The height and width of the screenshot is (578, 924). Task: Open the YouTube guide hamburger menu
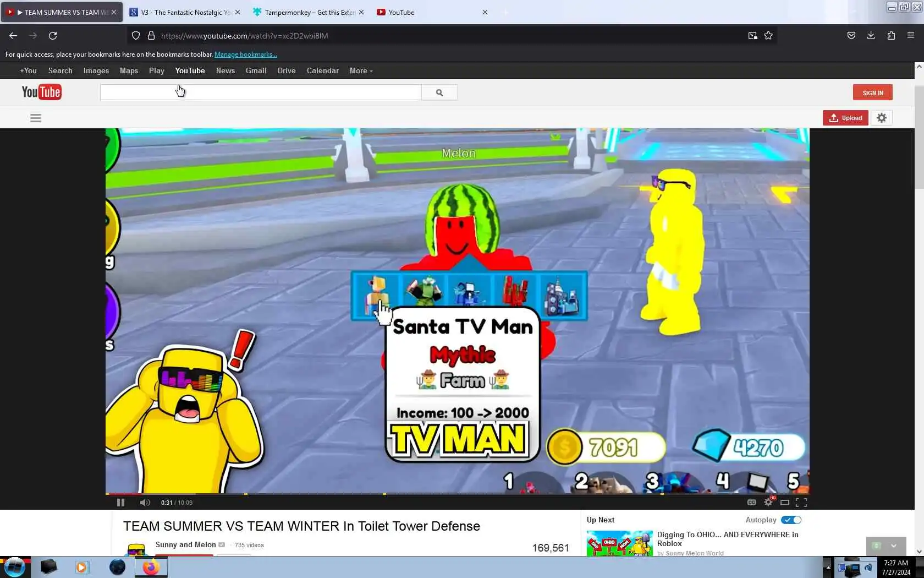pyautogui.click(x=36, y=118)
